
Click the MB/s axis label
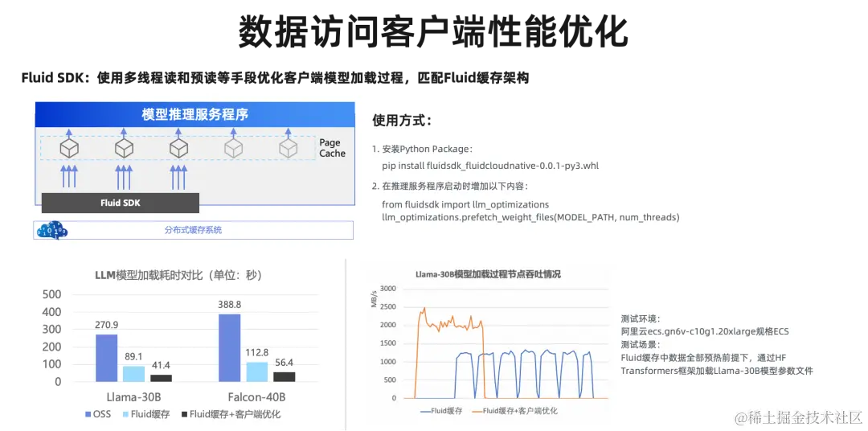pos(375,298)
